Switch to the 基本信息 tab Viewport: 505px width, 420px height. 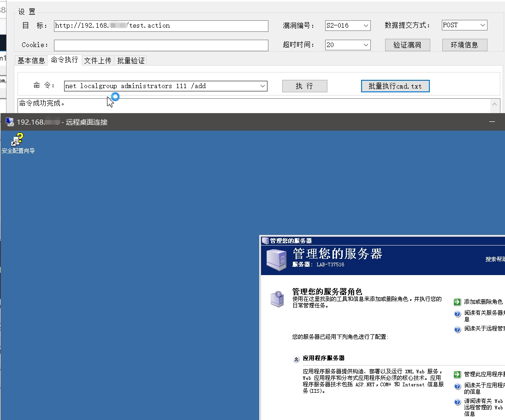point(30,60)
